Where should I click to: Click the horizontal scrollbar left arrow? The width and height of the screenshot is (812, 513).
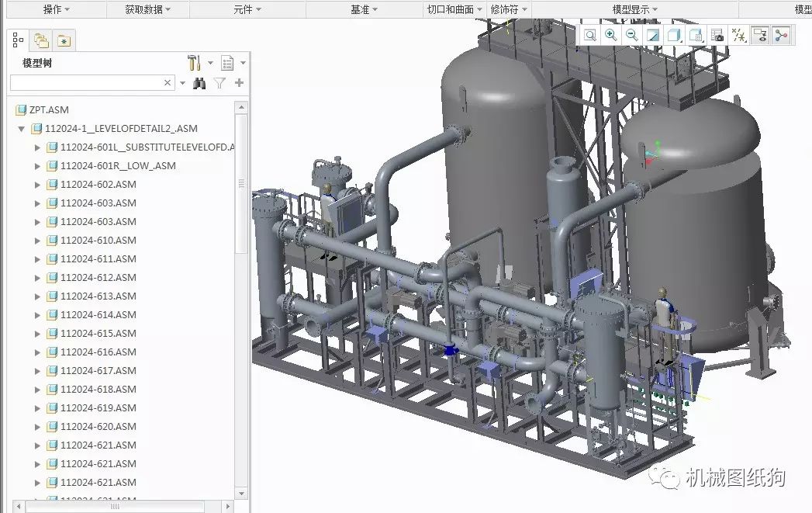pos(19,506)
